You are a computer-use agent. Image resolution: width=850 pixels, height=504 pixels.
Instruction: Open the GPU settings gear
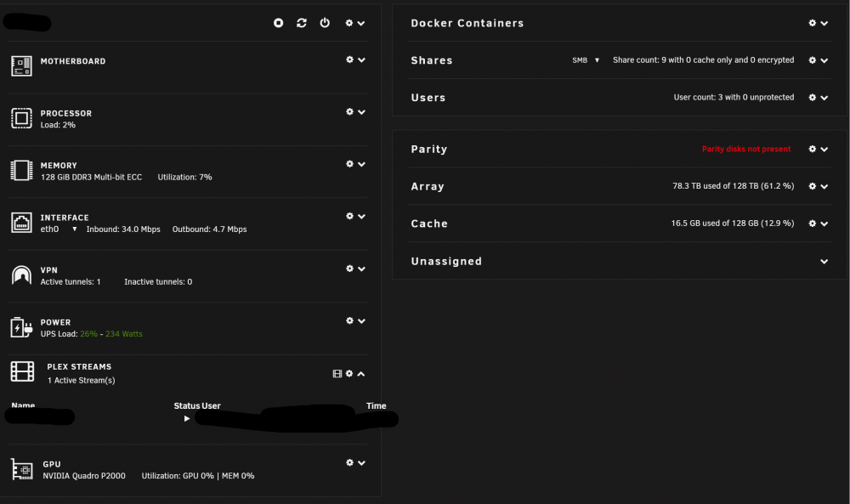pos(349,463)
